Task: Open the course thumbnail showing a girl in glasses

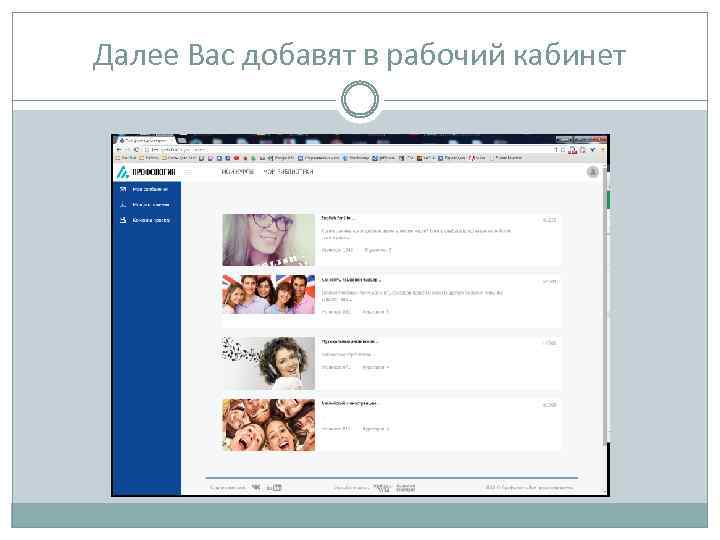Action: click(269, 240)
